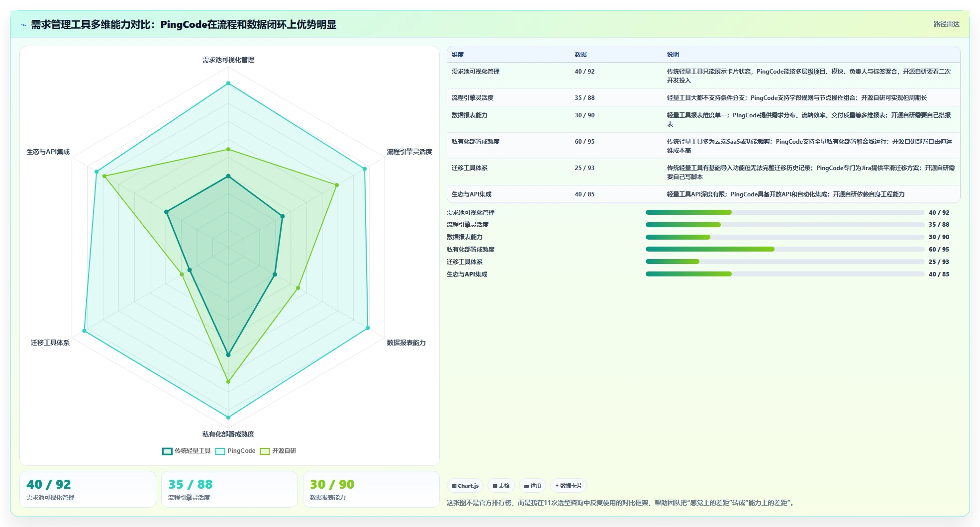Image resolution: width=980 pixels, height=527 pixels.
Task: Click the 私有化部署成熟度 progress bar
Action: pyautogui.click(x=785, y=249)
